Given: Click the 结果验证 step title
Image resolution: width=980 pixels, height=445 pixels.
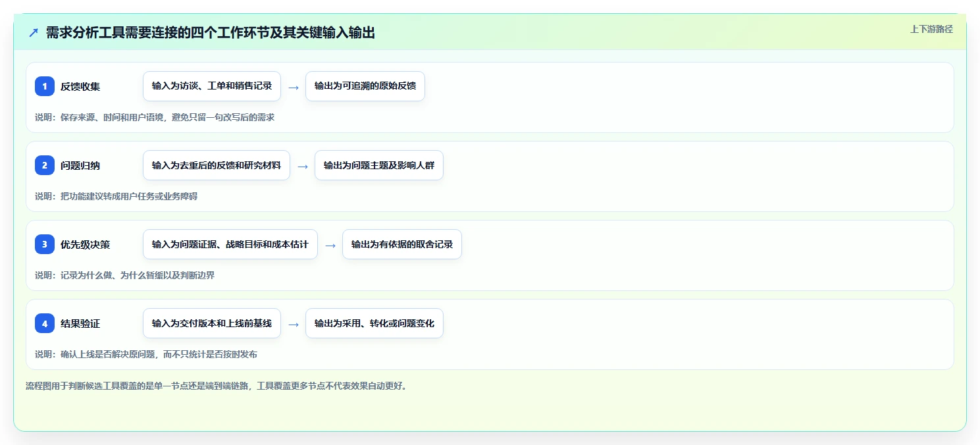Looking at the screenshot, I should [x=80, y=323].
